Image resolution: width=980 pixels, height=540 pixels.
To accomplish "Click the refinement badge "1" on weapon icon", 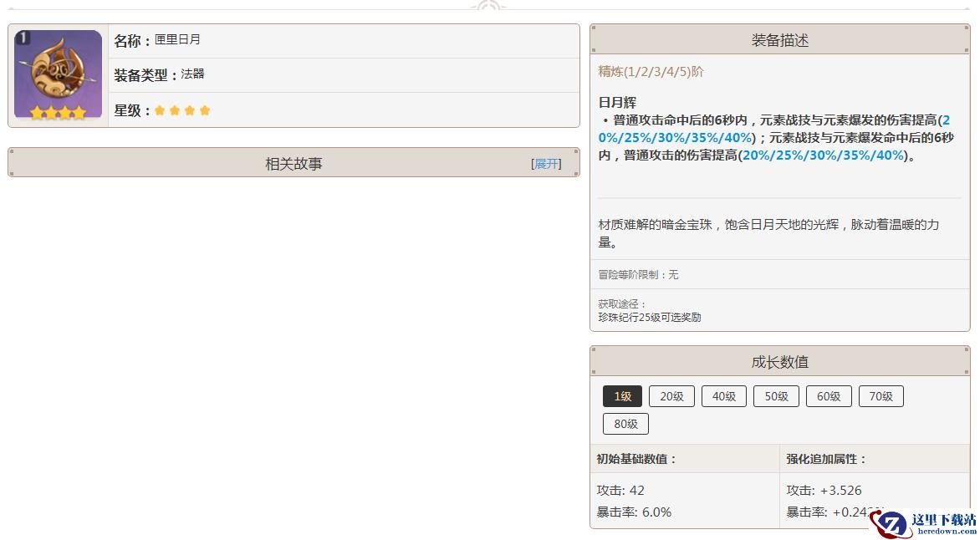I will [23, 38].
